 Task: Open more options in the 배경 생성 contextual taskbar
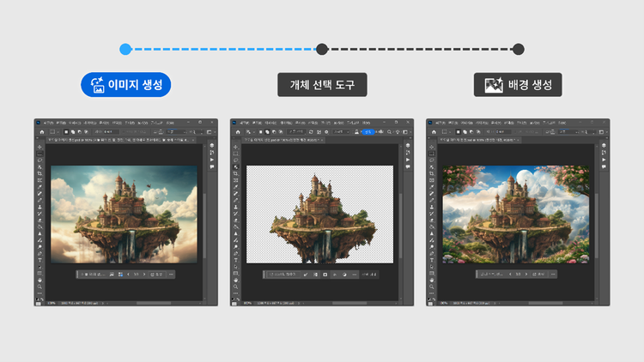[553, 275]
